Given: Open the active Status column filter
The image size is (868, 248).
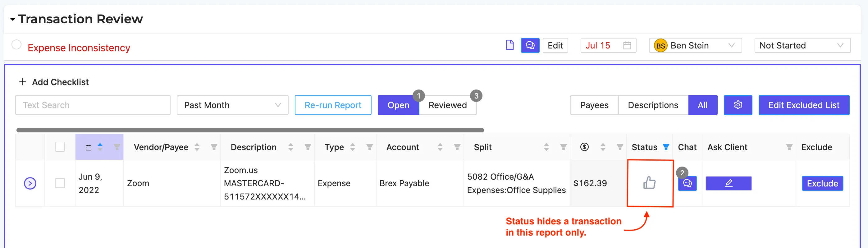Looking at the screenshot, I should click(x=666, y=147).
